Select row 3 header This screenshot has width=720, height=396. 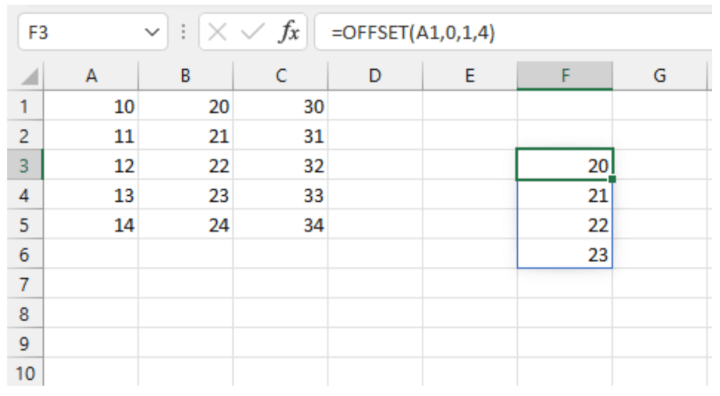tap(25, 165)
